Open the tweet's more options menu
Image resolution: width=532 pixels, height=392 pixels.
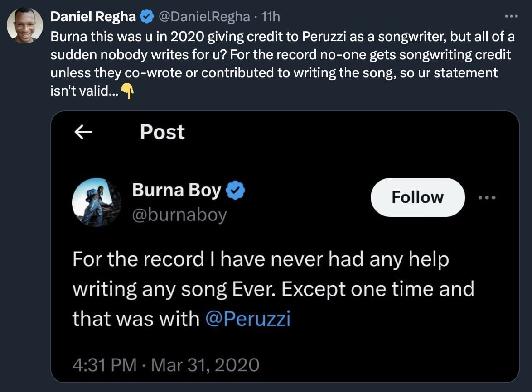511,17
